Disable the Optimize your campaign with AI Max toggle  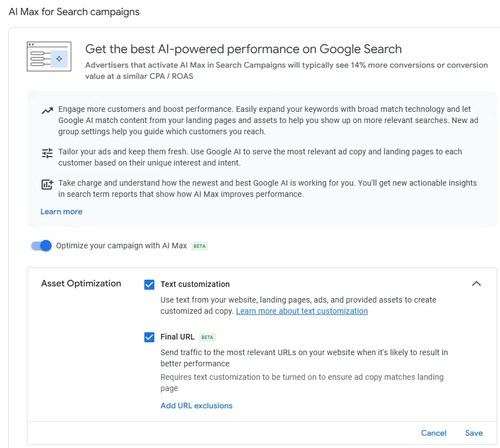(x=40, y=246)
